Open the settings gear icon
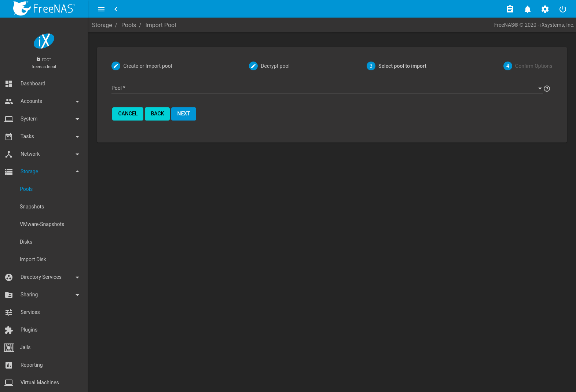Image resolution: width=576 pixels, height=392 pixels. (545, 9)
